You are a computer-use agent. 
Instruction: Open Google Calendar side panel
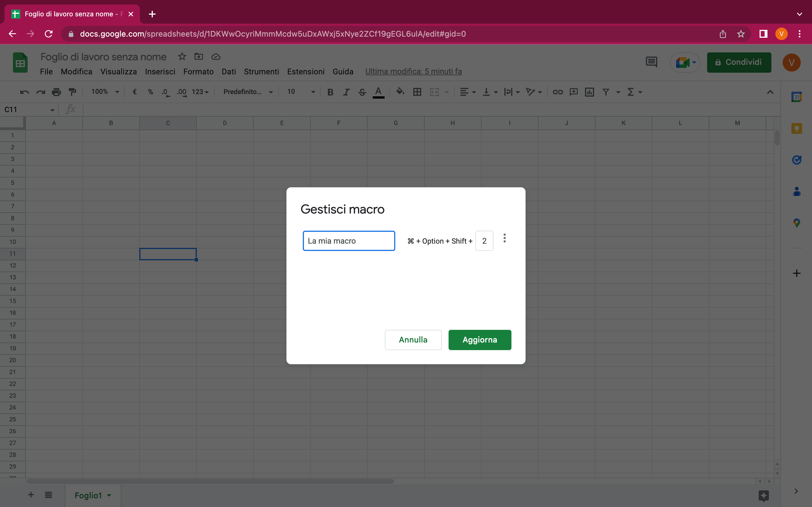pyautogui.click(x=796, y=97)
